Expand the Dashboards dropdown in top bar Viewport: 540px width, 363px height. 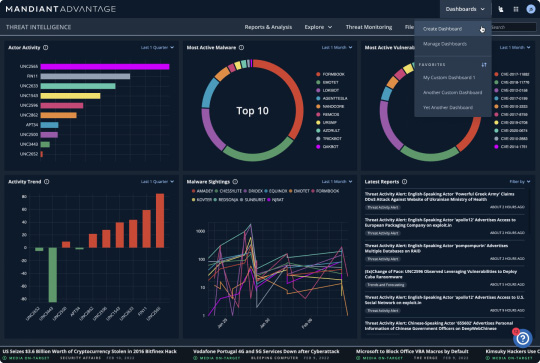point(465,9)
